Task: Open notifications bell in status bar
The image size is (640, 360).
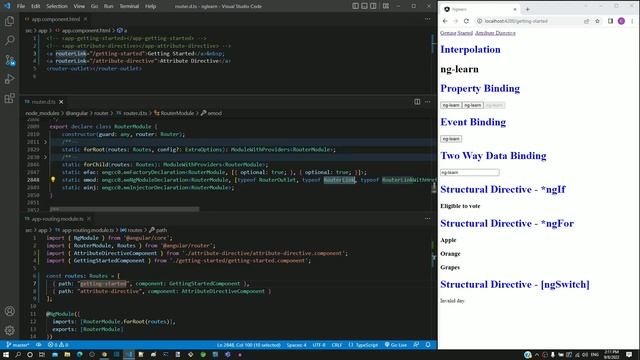Action: click(x=428, y=345)
